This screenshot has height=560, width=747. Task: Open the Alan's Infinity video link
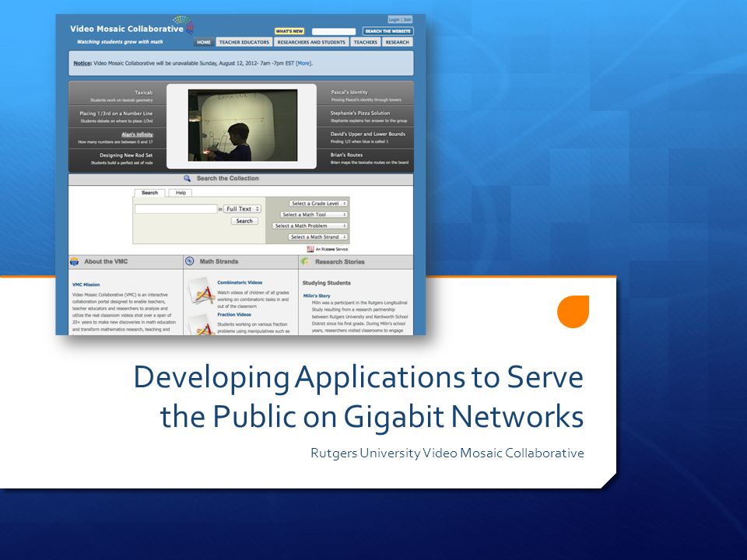tap(137, 135)
